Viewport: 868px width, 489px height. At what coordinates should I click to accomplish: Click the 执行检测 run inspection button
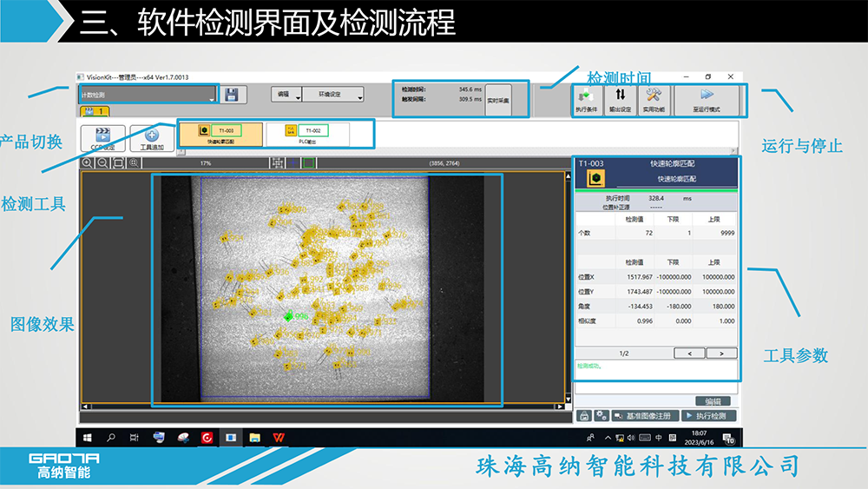pyautogui.click(x=708, y=416)
